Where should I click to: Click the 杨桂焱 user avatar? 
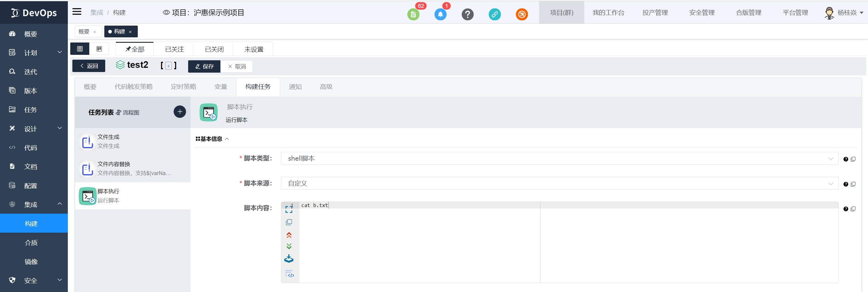tap(829, 13)
